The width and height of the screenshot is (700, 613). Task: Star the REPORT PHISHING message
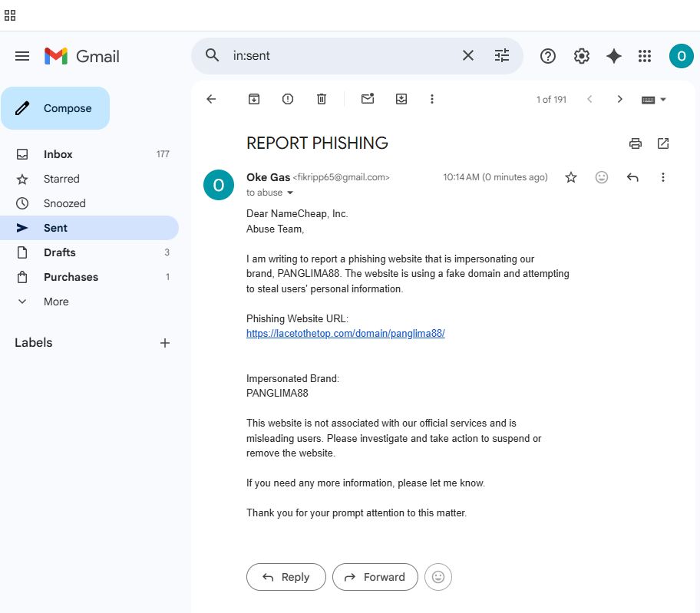click(571, 177)
